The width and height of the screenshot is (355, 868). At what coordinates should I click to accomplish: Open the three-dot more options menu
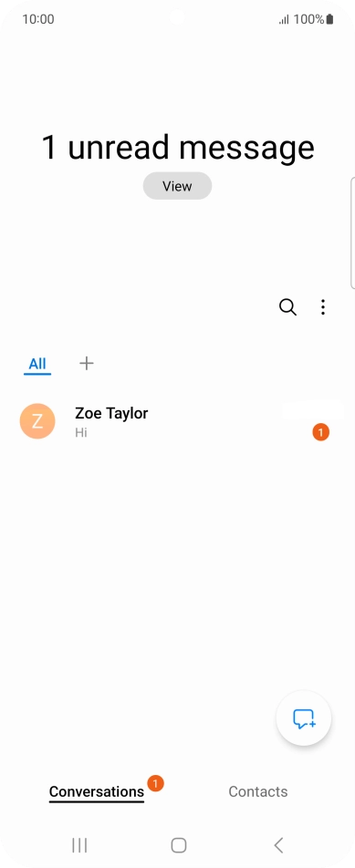tap(323, 307)
